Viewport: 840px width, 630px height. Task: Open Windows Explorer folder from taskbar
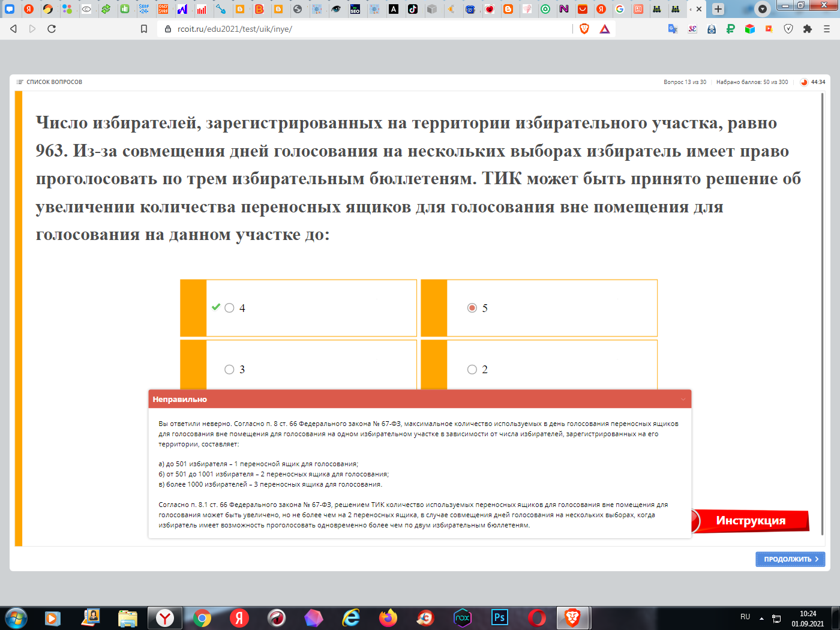128,617
